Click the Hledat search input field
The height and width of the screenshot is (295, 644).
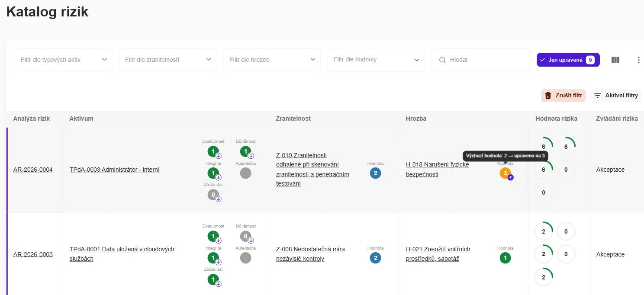[481, 60]
